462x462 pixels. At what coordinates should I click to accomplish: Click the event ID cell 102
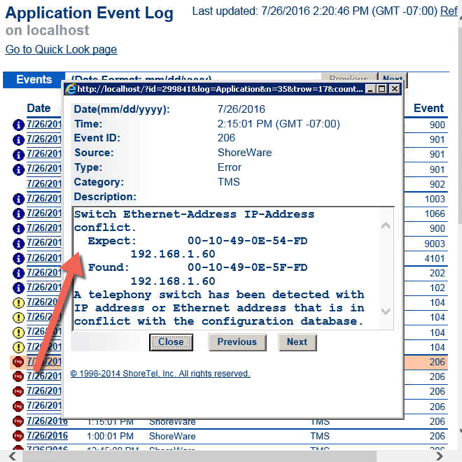(437, 288)
